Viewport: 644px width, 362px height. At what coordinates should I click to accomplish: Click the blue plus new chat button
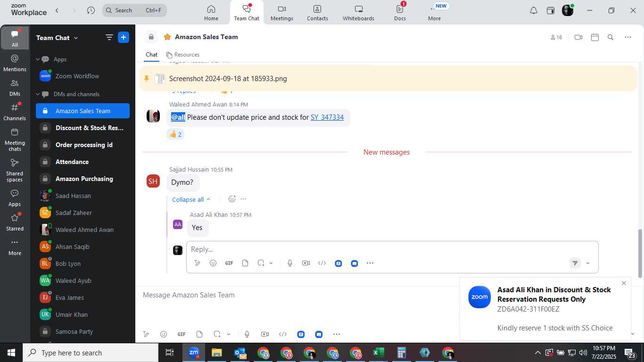(124, 38)
